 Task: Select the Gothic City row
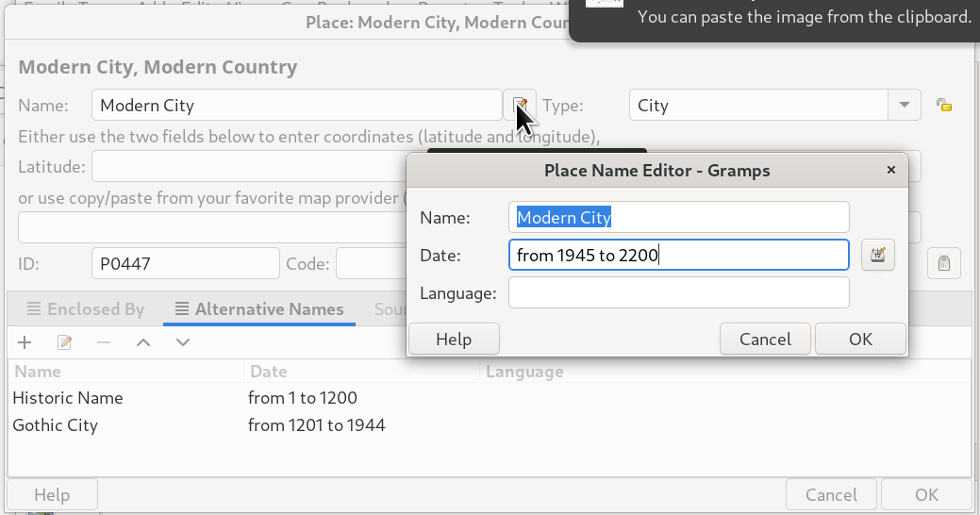56,425
